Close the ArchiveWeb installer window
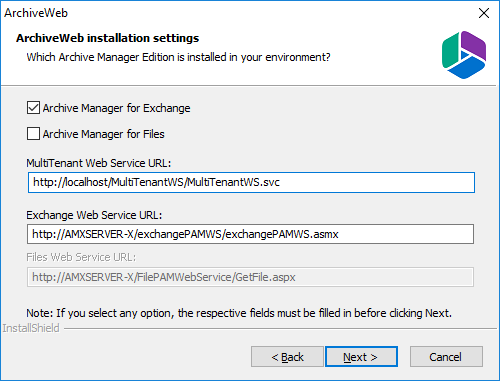 coord(484,13)
